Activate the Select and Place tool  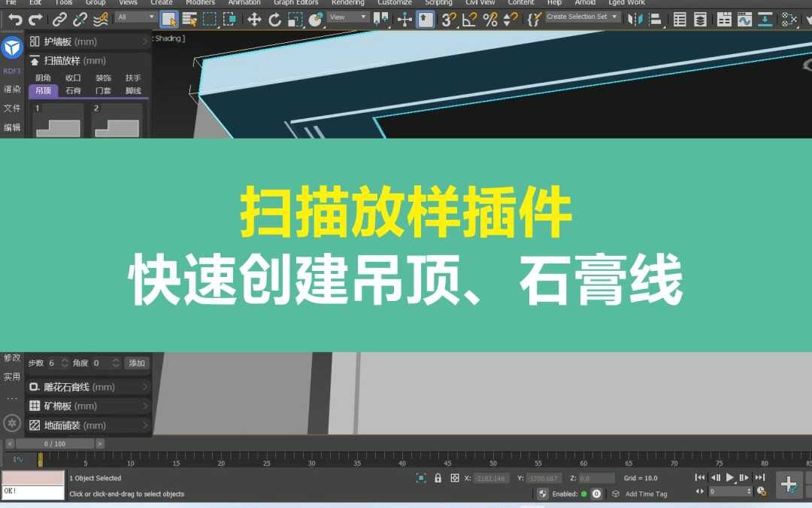(315, 20)
